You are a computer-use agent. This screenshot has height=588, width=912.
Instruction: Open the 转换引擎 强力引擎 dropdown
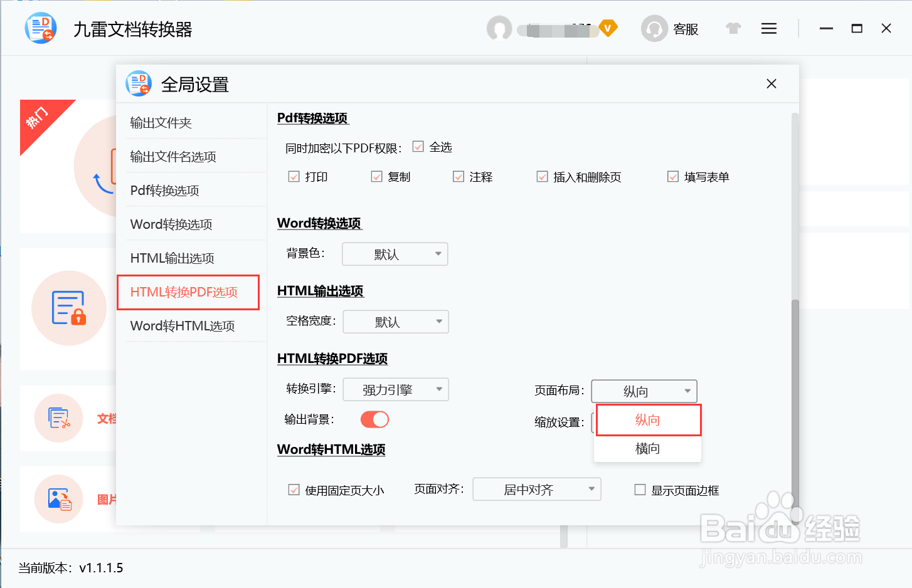395,389
